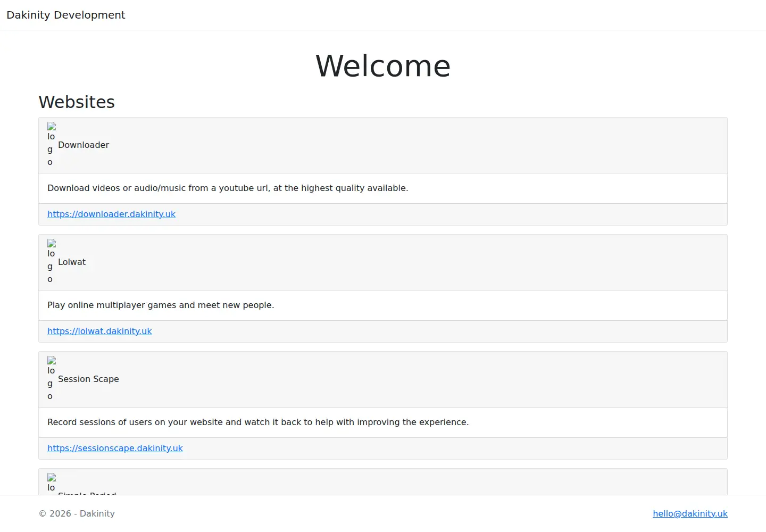Select the 'Play online multiplayer games' description
This screenshot has height=532, width=766.
click(161, 305)
